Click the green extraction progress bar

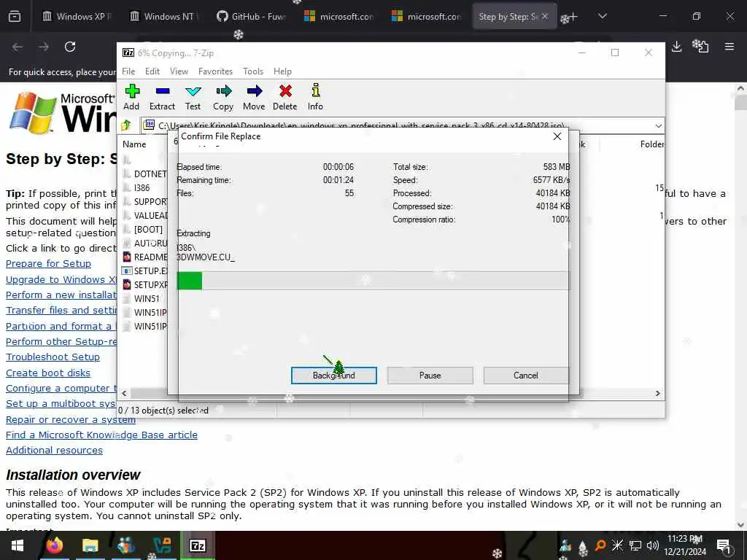pyautogui.click(x=373, y=281)
